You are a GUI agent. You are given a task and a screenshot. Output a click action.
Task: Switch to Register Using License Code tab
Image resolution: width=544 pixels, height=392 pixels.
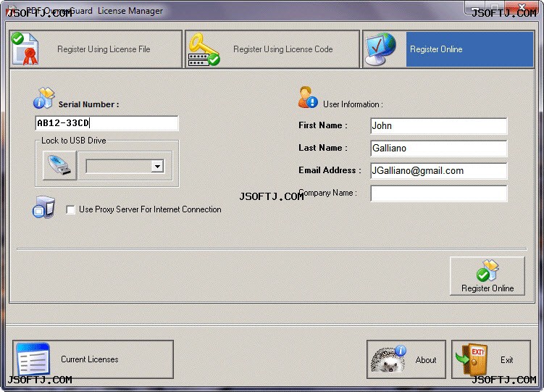click(272, 49)
